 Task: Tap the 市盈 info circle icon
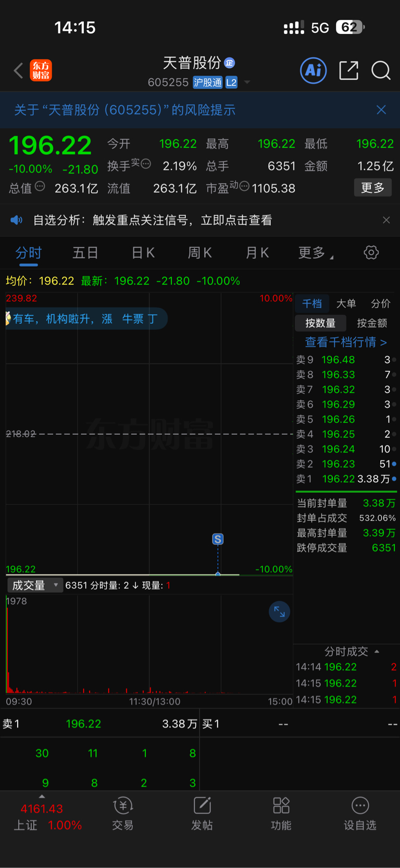point(244,186)
